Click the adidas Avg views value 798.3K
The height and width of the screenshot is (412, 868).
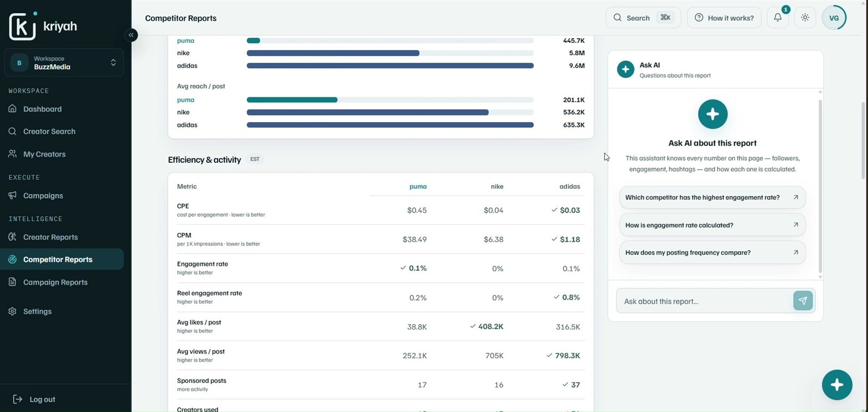567,356
